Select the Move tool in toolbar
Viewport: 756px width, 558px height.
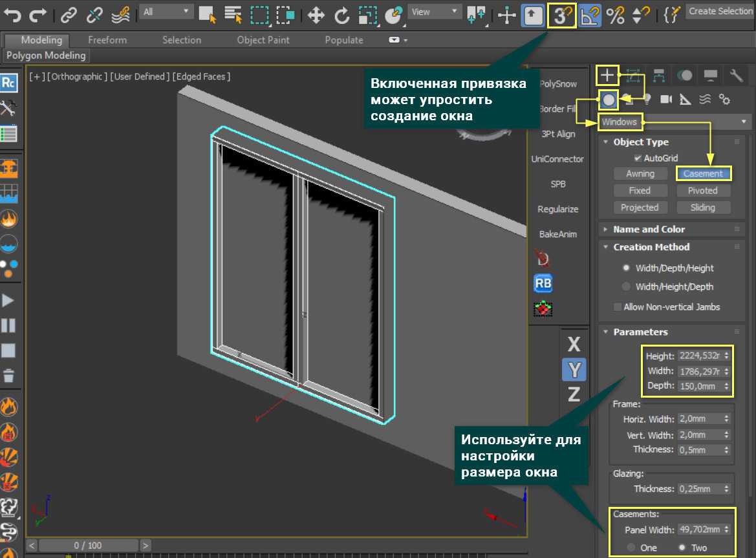click(316, 14)
